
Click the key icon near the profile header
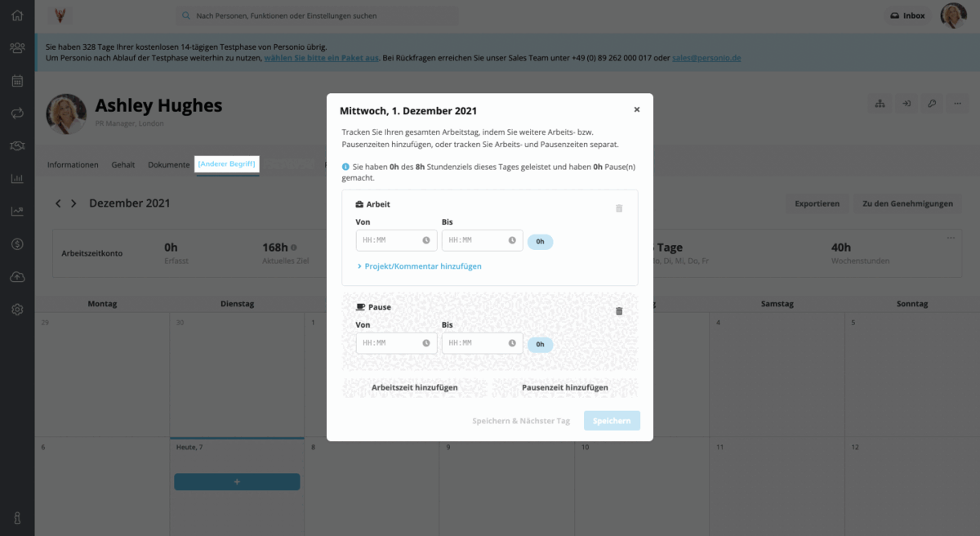click(x=932, y=103)
